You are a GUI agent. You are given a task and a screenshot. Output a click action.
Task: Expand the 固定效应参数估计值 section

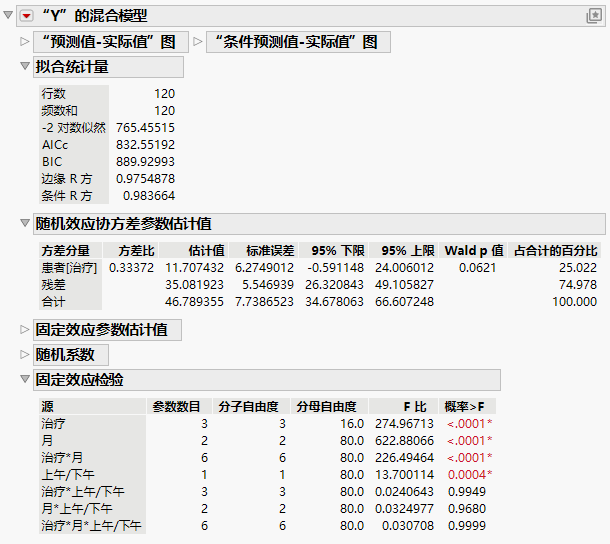tap(25, 330)
